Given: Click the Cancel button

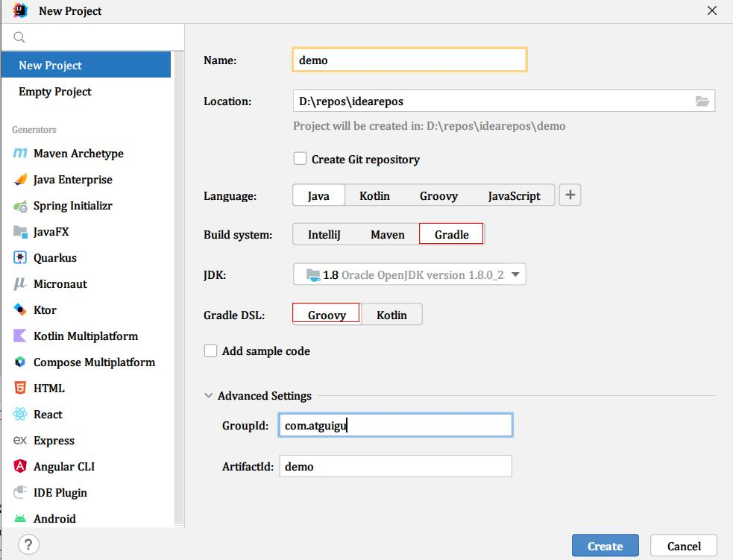Looking at the screenshot, I should (x=684, y=546).
